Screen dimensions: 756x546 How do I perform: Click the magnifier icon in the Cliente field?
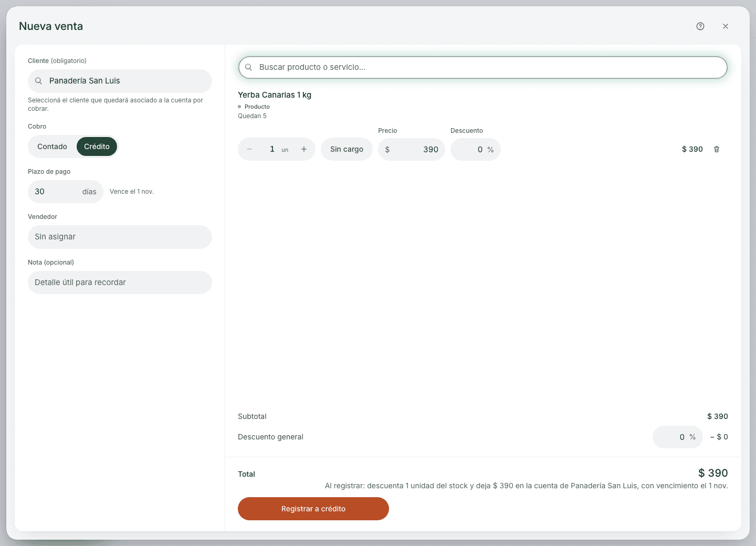(38, 81)
